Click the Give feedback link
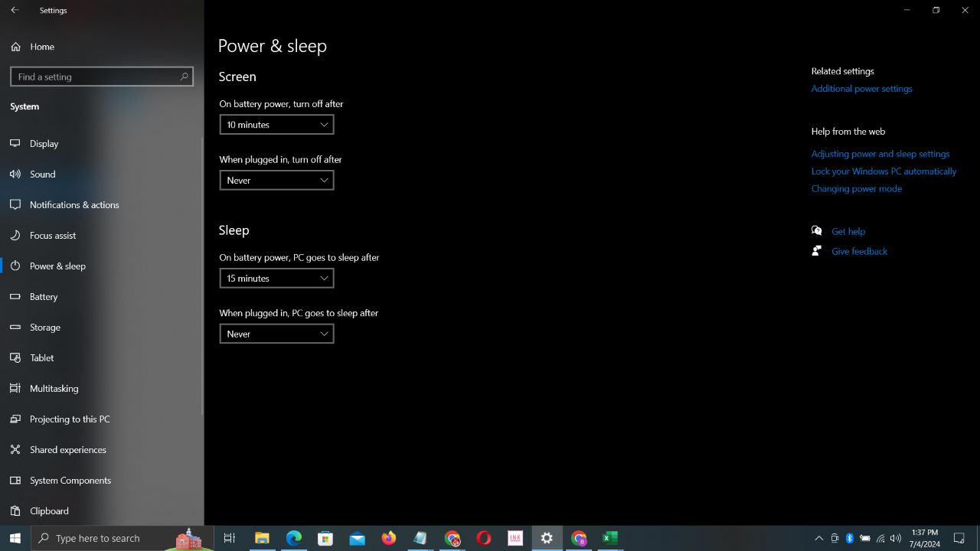 (x=859, y=251)
